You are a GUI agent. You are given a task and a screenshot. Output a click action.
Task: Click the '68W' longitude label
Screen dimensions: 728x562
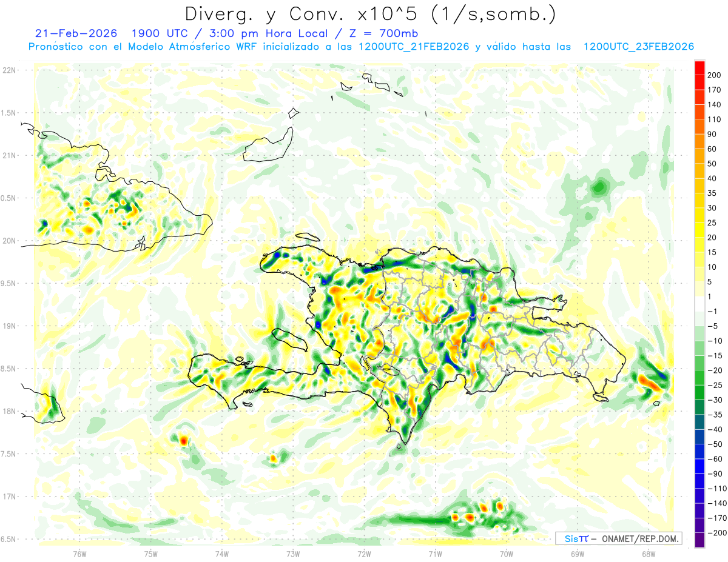(x=649, y=554)
